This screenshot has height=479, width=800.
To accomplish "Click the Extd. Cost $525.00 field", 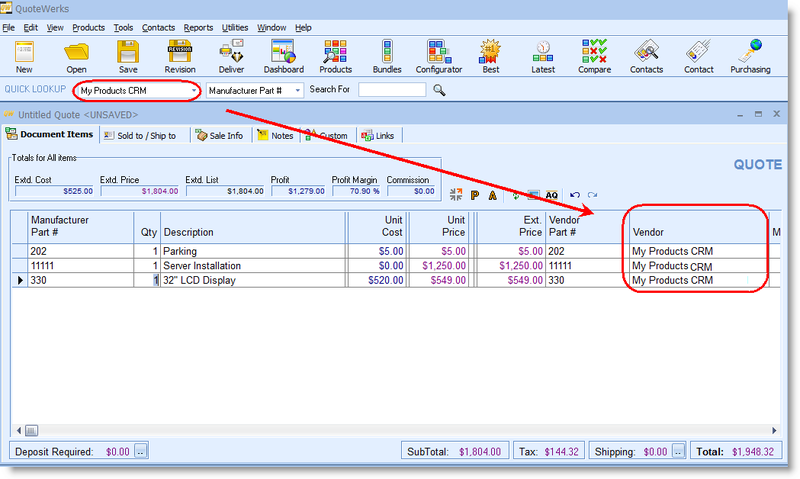I will pos(54,191).
